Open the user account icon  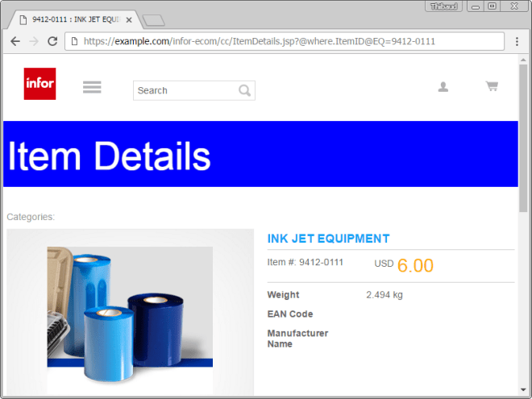[x=443, y=87]
